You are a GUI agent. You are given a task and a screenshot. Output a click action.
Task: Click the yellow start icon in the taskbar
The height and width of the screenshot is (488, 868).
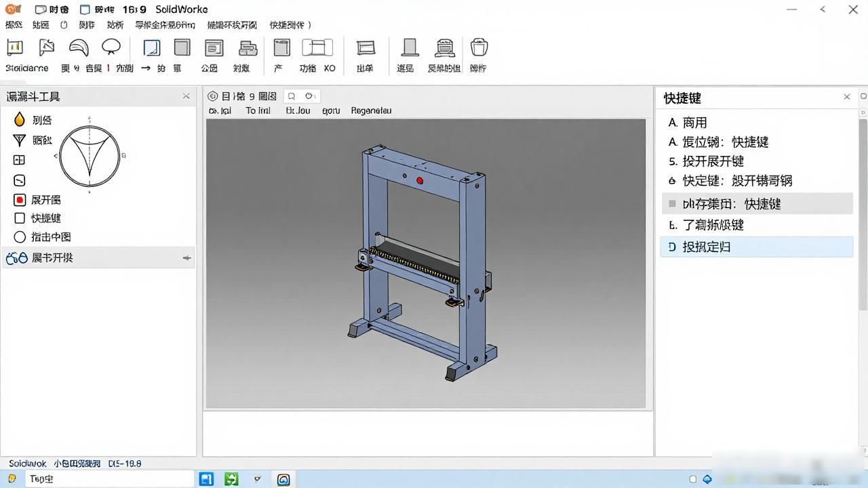coord(12,479)
